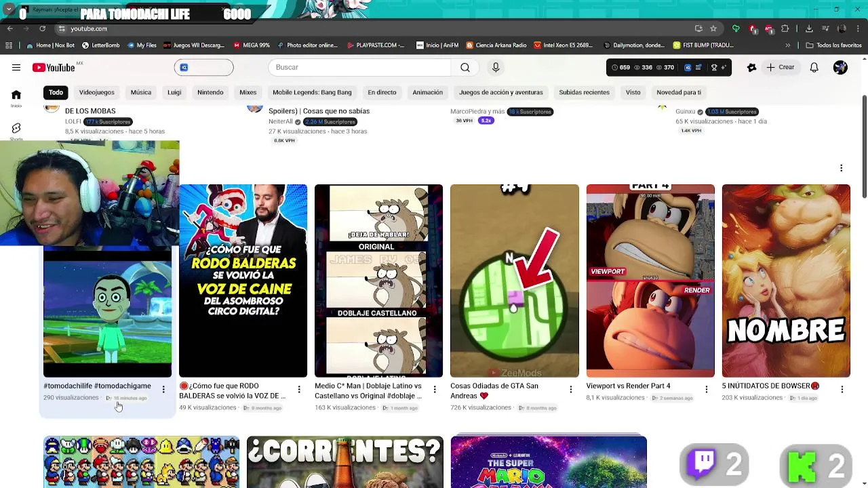
Task: Open the Viewport vs Render thumbnail
Action: point(650,281)
